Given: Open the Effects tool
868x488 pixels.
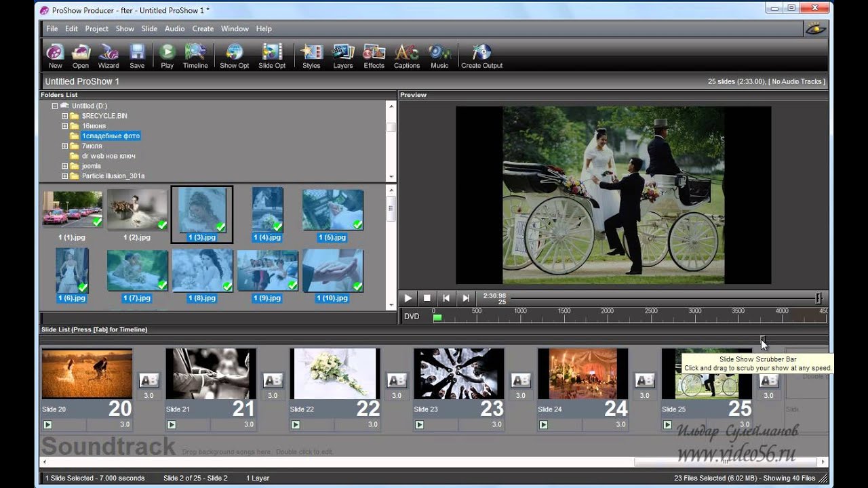Looking at the screenshot, I should (374, 56).
